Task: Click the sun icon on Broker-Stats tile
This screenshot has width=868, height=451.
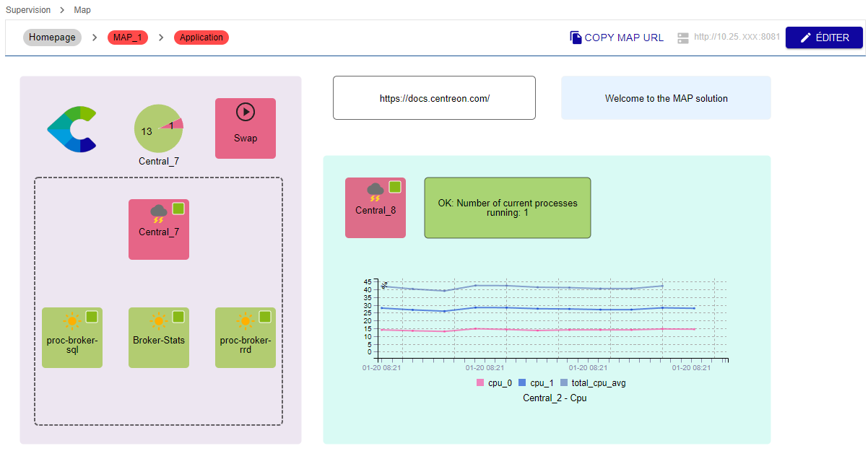Action: [158, 320]
